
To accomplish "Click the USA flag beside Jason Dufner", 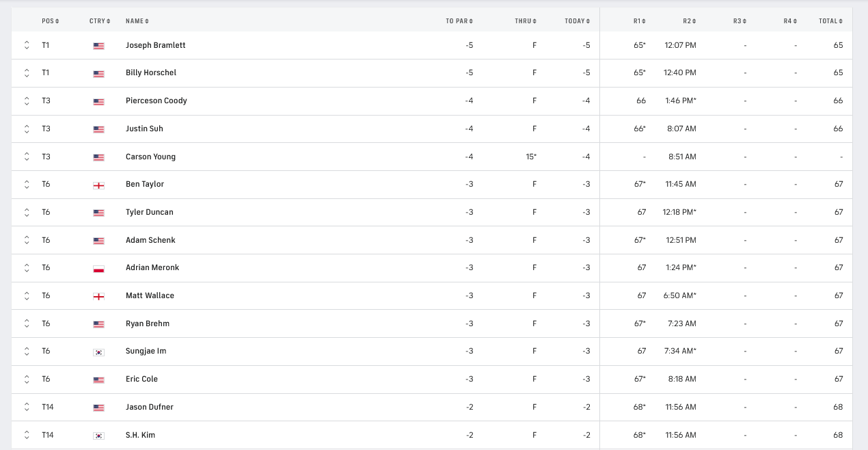I will pyautogui.click(x=98, y=408).
